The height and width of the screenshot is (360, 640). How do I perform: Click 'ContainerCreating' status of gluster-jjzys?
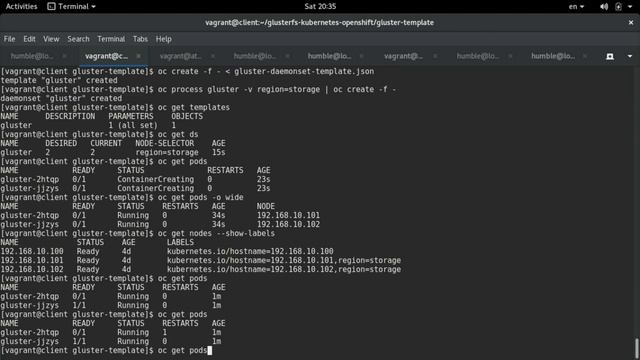[x=156, y=188]
